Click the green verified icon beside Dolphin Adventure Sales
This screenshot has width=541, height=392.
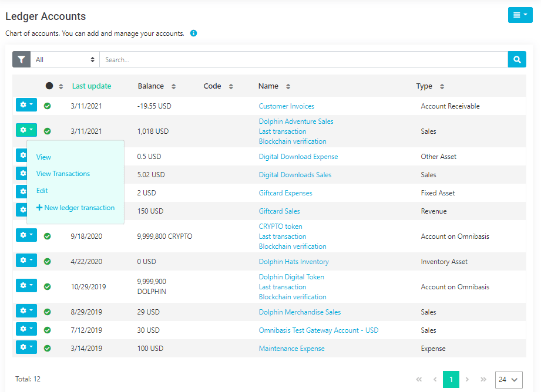click(x=48, y=131)
